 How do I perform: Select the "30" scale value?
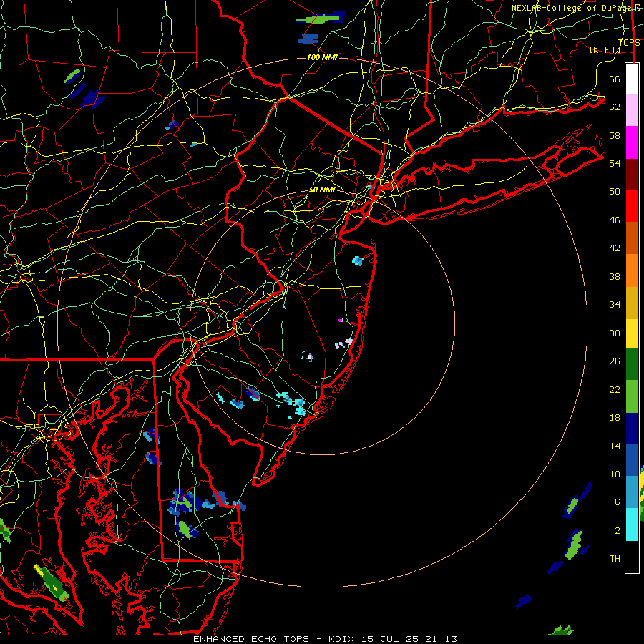point(615,333)
